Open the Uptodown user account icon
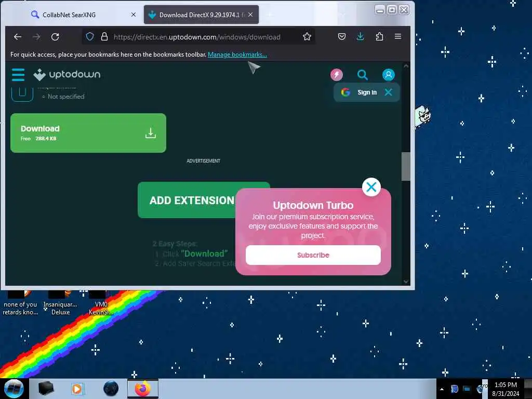Screen dimensions: 532x399 389,75
